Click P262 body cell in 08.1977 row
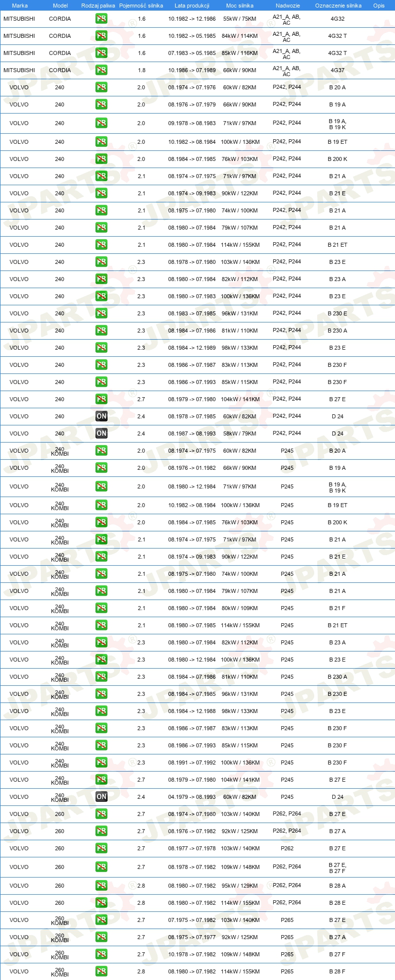The width and height of the screenshot is (395, 980). [x=287, y=848]
